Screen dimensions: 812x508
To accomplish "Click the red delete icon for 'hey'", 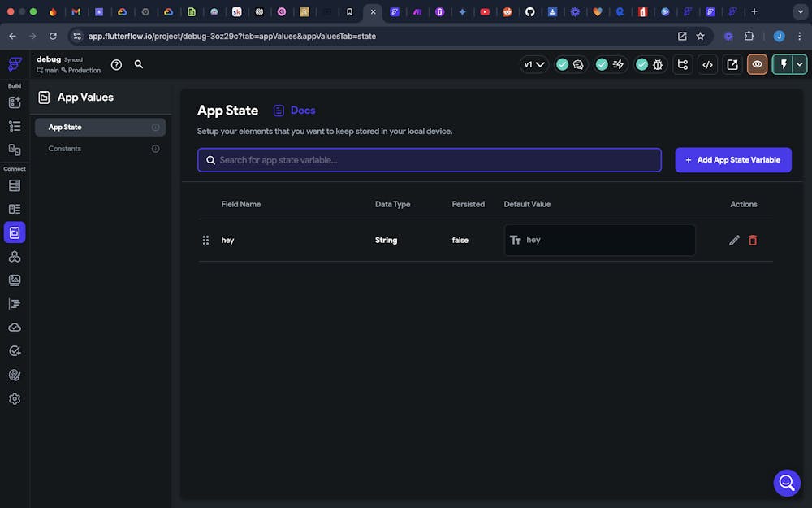I will 753,240.
